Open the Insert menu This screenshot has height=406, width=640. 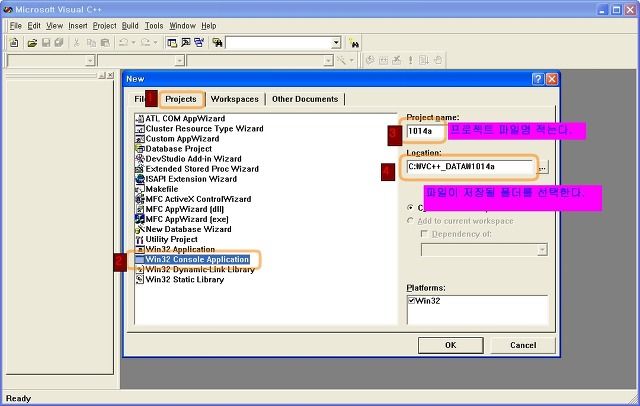[x=78, y=26]
